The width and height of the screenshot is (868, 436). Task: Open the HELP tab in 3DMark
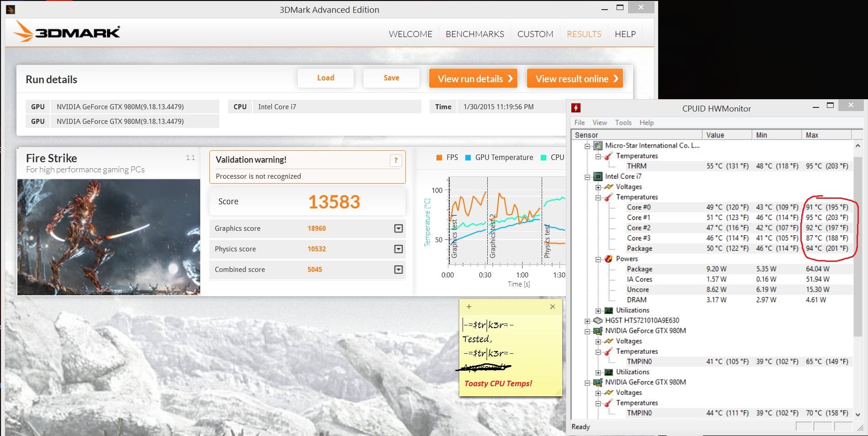(x=625, y=34)
